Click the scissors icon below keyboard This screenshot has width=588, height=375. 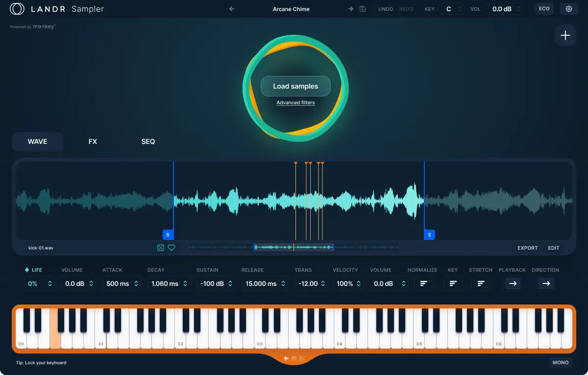point(302,358)
